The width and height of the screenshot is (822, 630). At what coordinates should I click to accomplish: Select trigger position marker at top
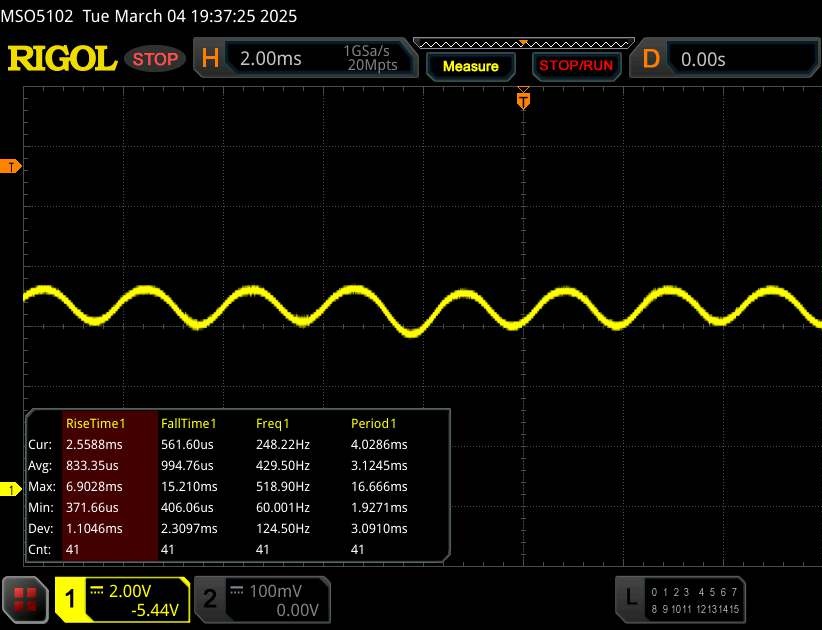pyautogui.click(x=523, y=100)
